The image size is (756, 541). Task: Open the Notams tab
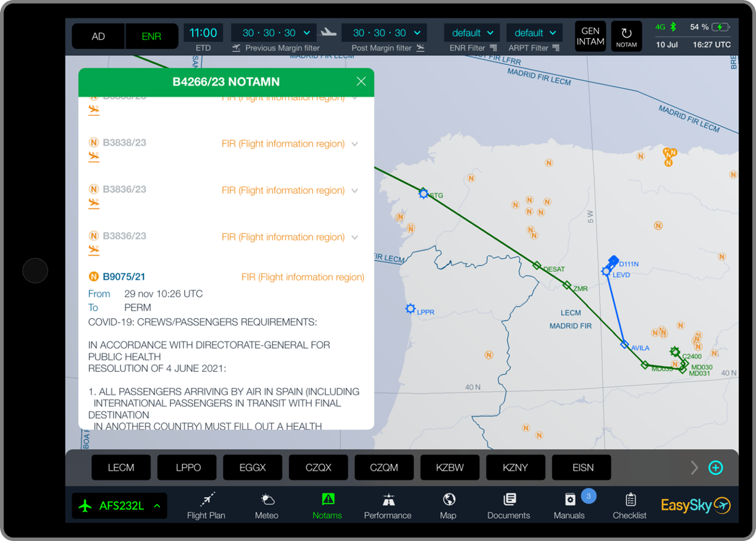pyautogui.click(x=327, y=506)
